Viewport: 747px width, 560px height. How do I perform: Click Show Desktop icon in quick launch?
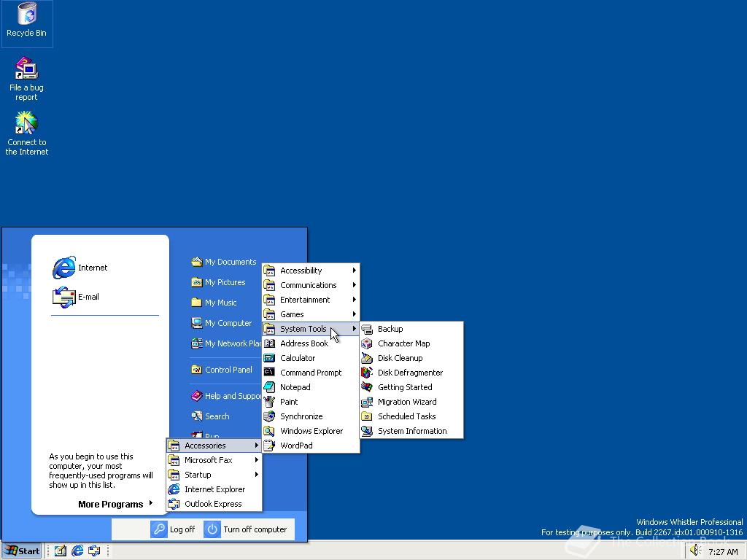60,551
